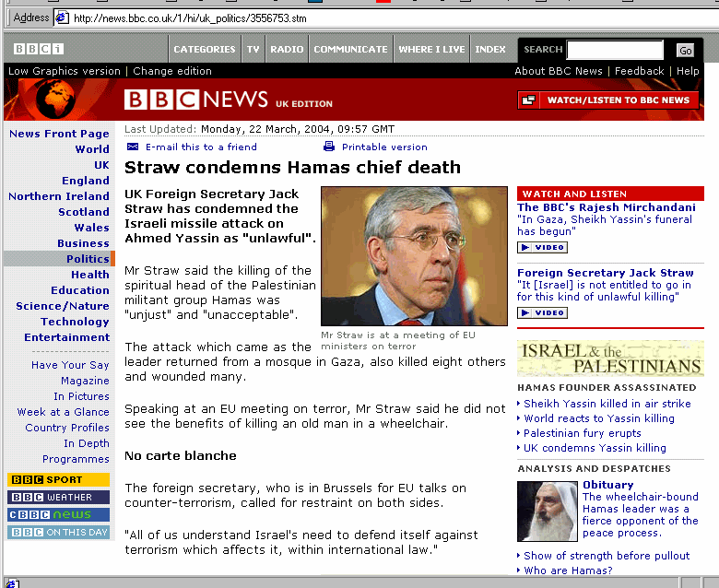Viewport: 719px width, 588px height.
Task: Go to News Front Page
Action: 59,134
